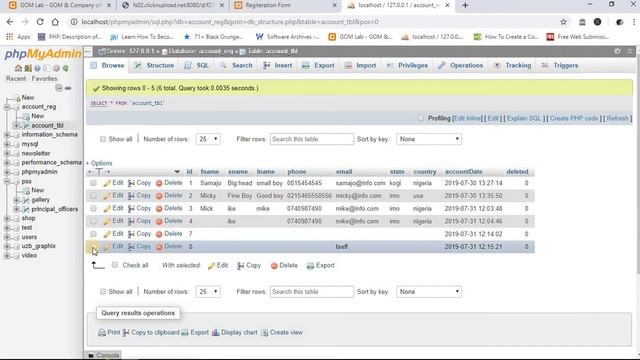Image resolution: width=640 pixels, height=360 pixels.
Task: Expand the uzb_graphix database node
Action: point(7,246)
